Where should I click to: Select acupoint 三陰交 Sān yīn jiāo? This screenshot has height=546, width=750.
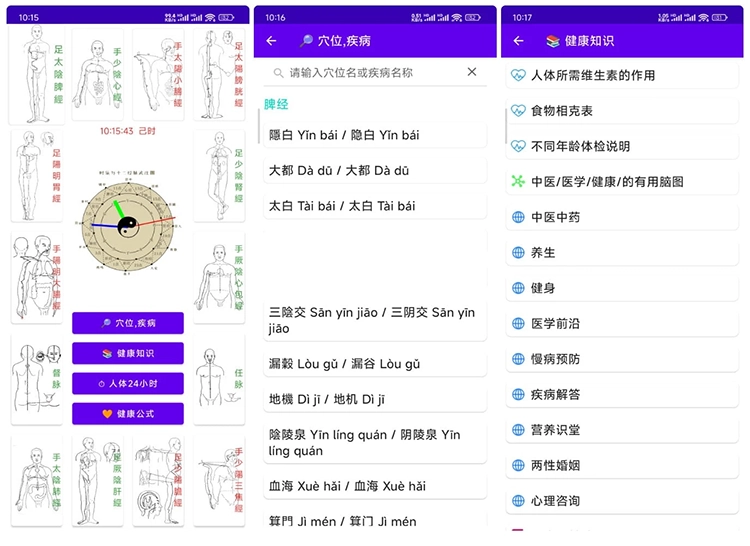pos(374,320)
